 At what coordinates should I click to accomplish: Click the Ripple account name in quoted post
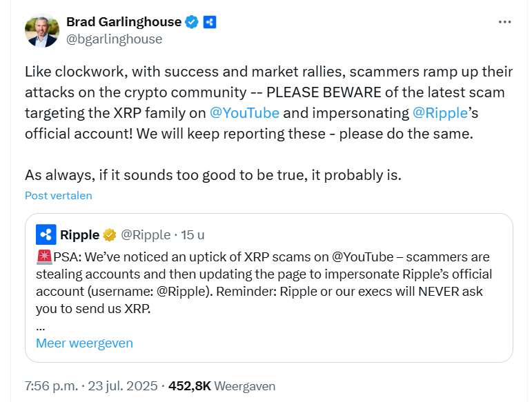pos(79,235)
